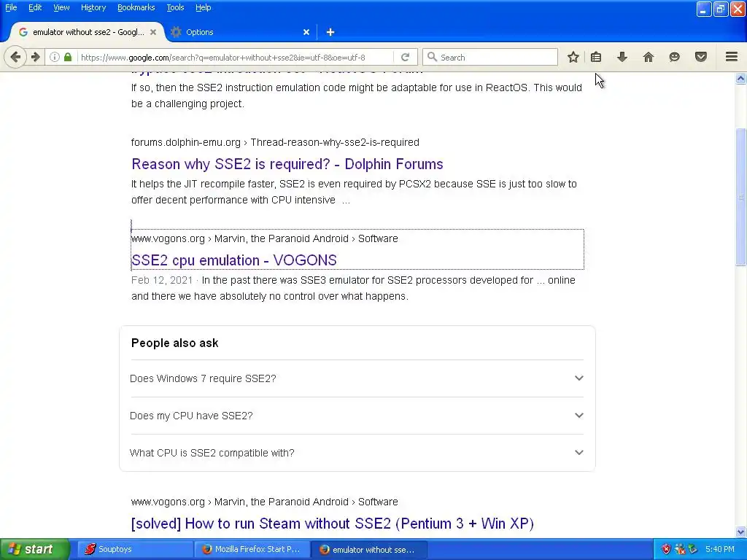
Task: Switch to Mozilla Firefox Start Page taskbar button
Action: 252,549
